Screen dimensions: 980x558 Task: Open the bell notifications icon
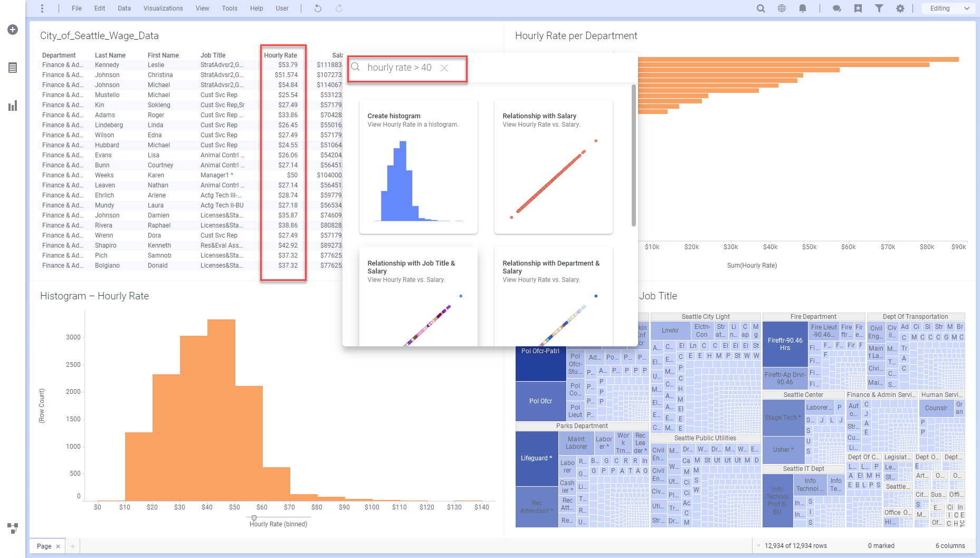coord(803,8)
